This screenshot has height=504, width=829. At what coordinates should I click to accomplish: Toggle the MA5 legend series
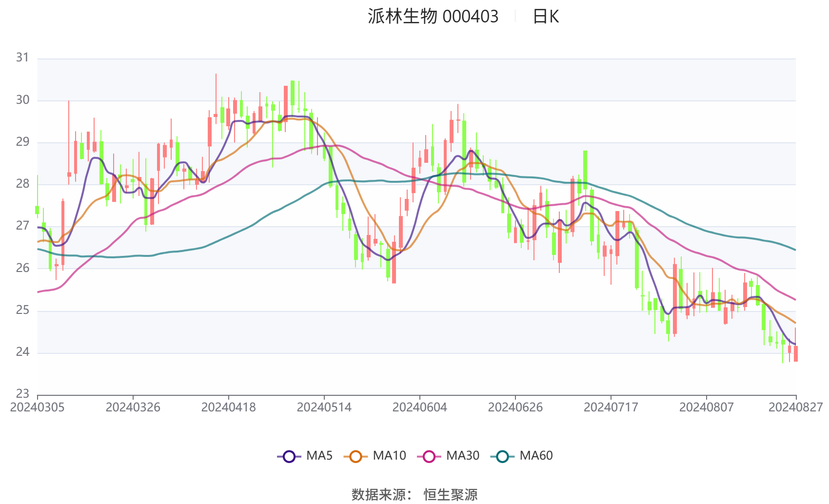[305, 456]
